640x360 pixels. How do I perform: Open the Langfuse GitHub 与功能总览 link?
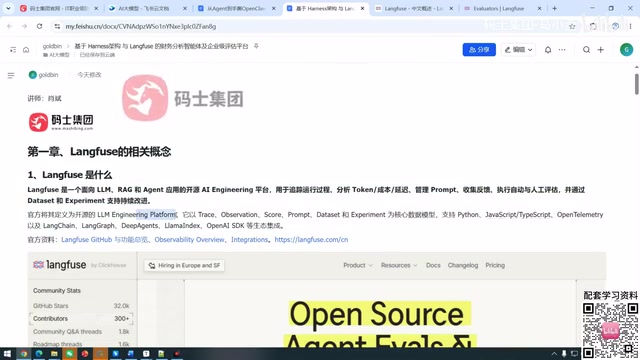(x=104, y=240)
